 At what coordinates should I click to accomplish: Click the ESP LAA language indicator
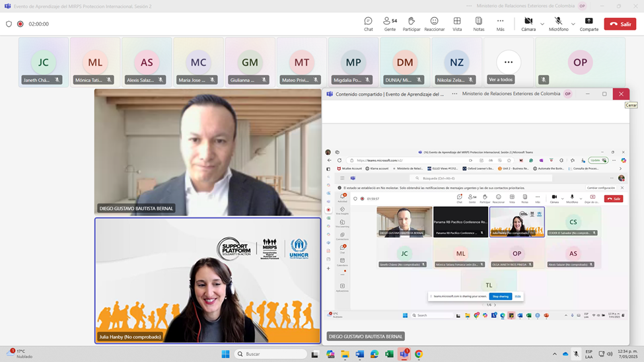click(x=589, y=354)
